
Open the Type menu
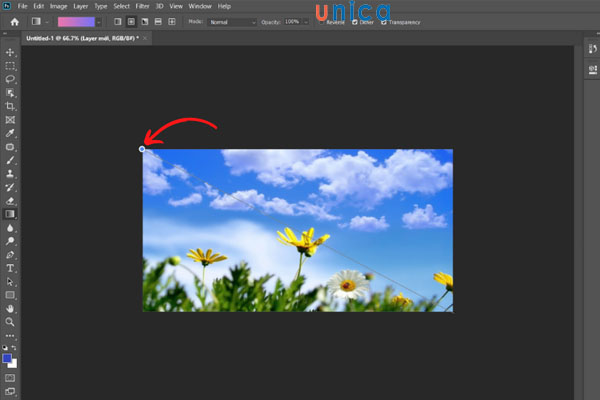[101, 6]
